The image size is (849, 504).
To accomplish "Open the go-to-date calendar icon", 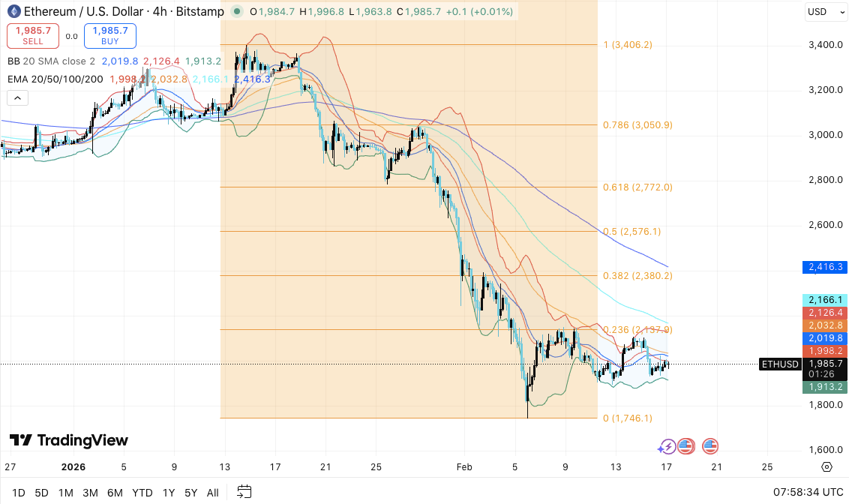I will click(x=244, y=492).
